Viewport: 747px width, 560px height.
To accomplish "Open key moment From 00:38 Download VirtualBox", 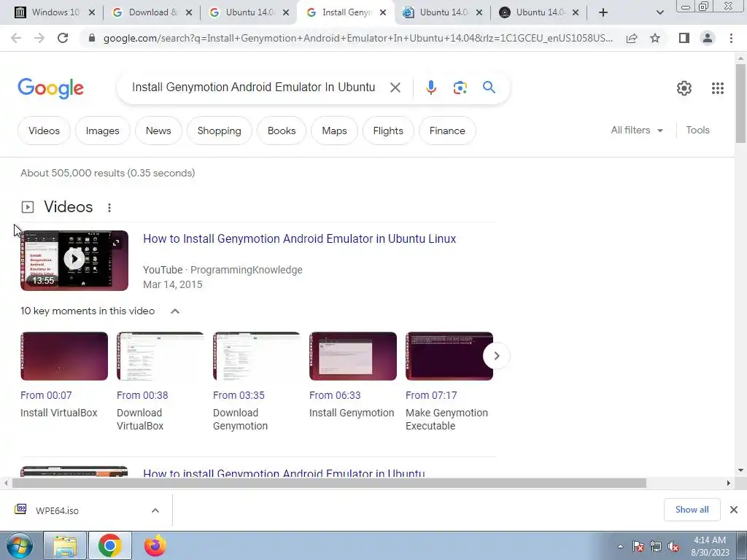I will click(160, 382).
